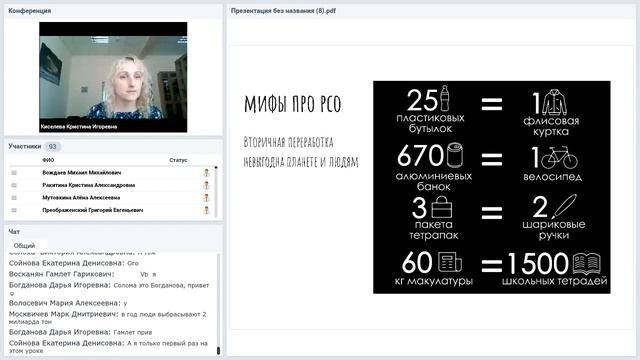Click small square icon beside Ракитина Кристина
The image size is (640, 360).
coord(14,185)
